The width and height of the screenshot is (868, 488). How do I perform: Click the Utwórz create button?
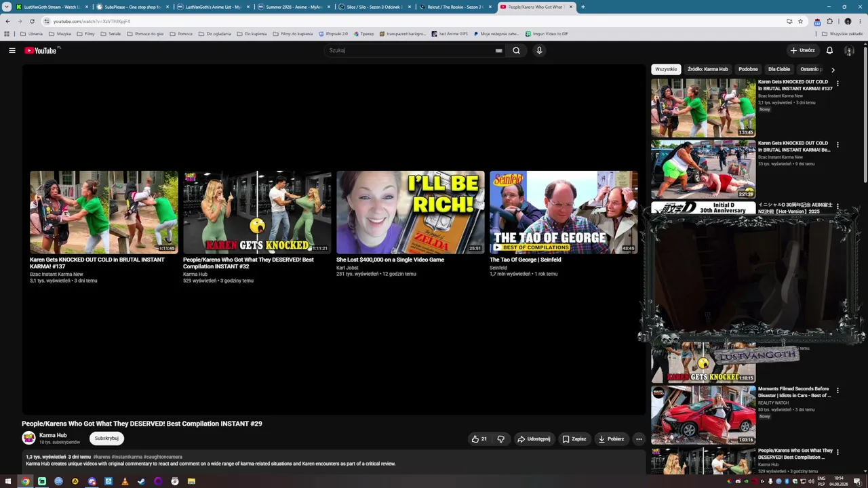tap(803, 50)
